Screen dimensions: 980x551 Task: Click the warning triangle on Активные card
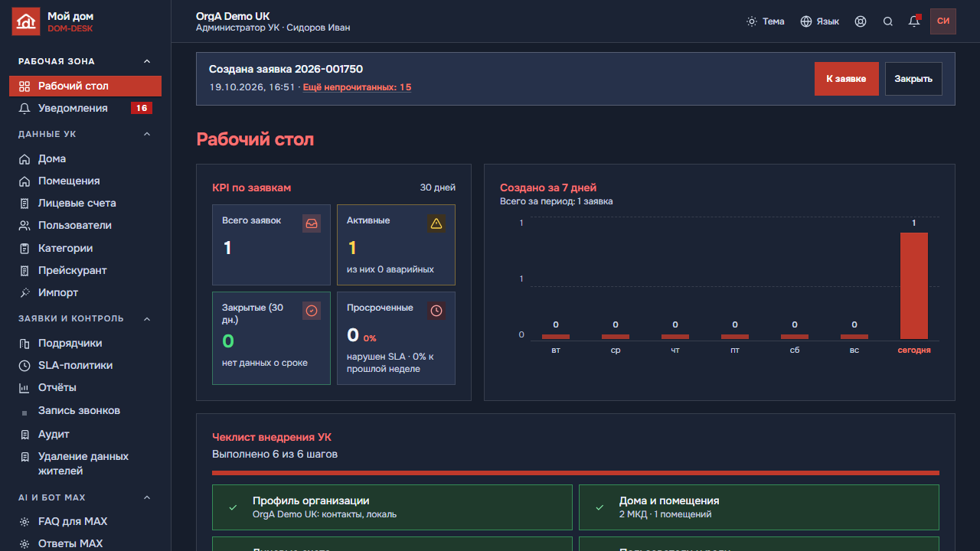click(436, 223)
